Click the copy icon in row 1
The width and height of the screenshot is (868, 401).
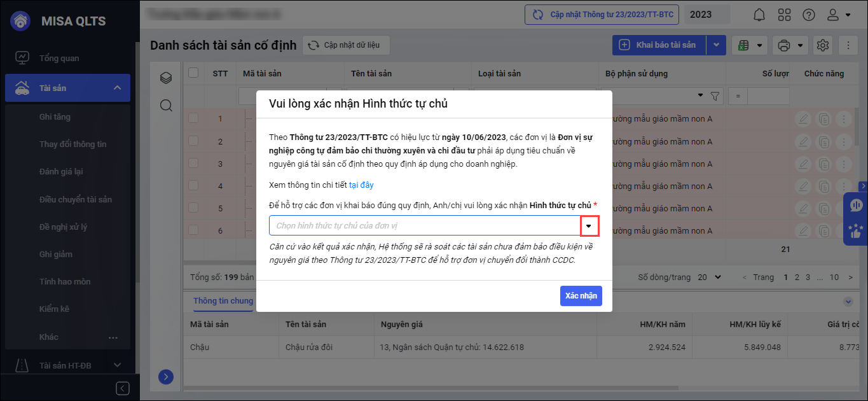(x=824, y=118)
